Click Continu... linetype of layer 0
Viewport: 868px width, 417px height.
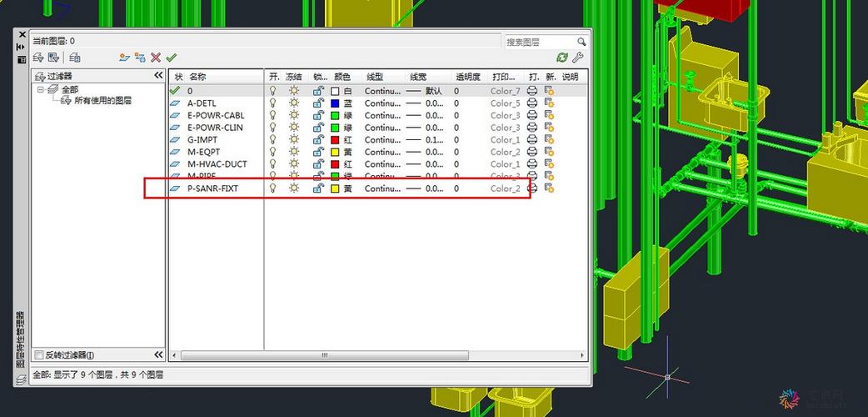tap(382, 91)
